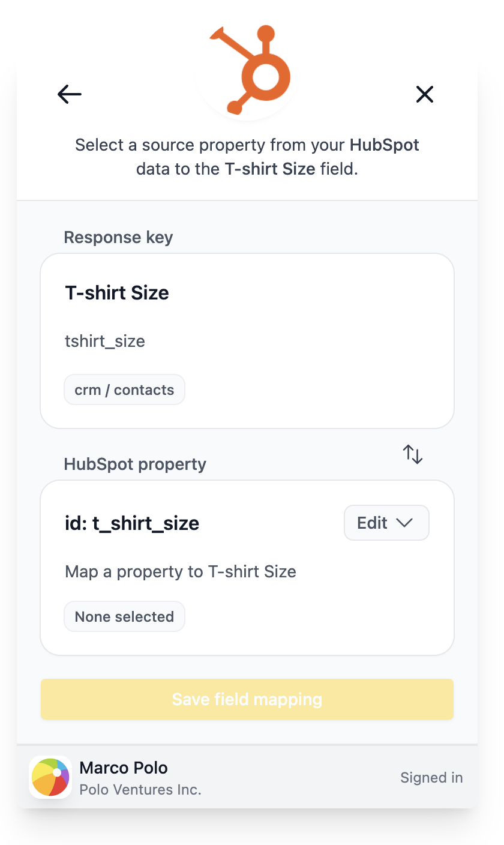Click the tshirt_size key text

point(105,341)
